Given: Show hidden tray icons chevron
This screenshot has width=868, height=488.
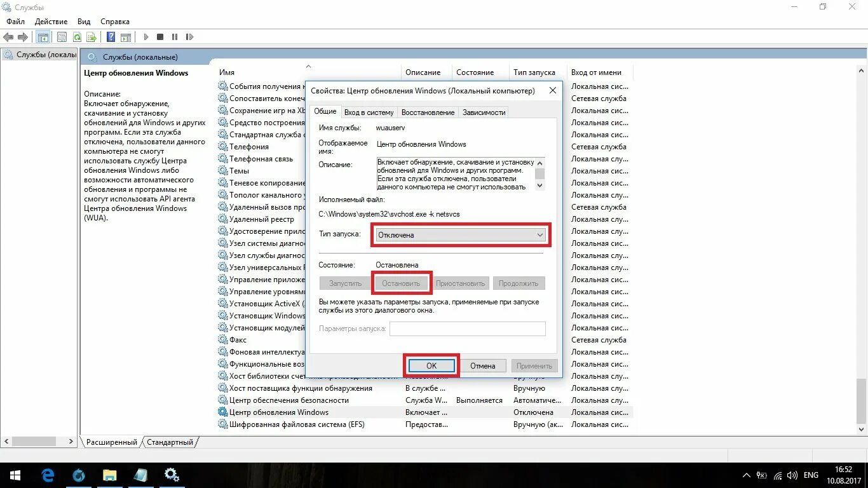Looking at the screenshot, I should [747, 475].
